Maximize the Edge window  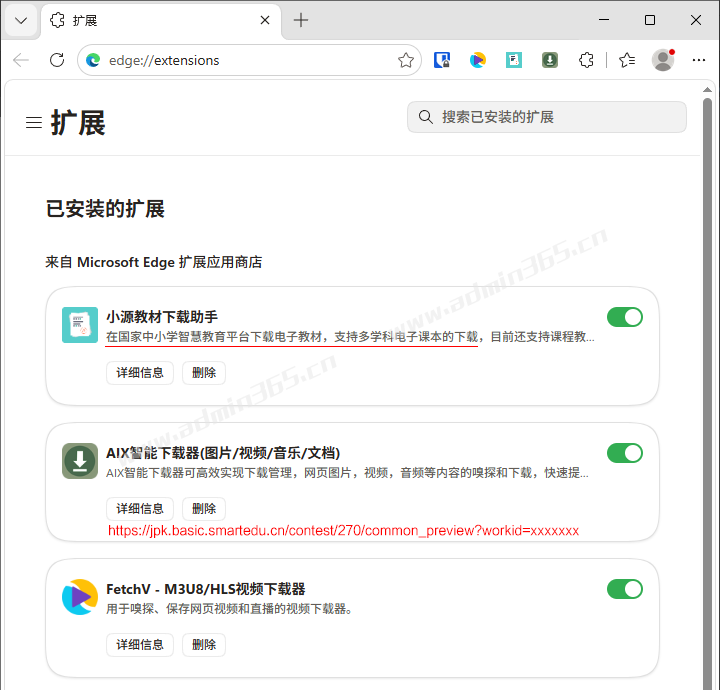pos(650,20)
